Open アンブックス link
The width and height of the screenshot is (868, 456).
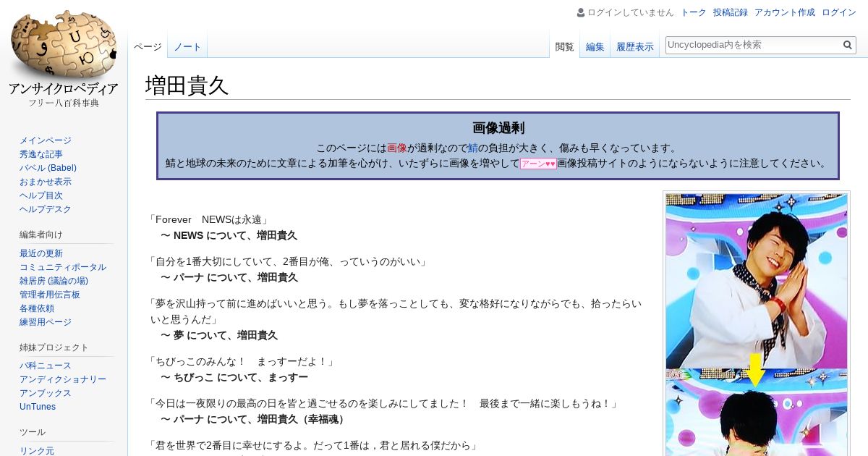(46, 393)
